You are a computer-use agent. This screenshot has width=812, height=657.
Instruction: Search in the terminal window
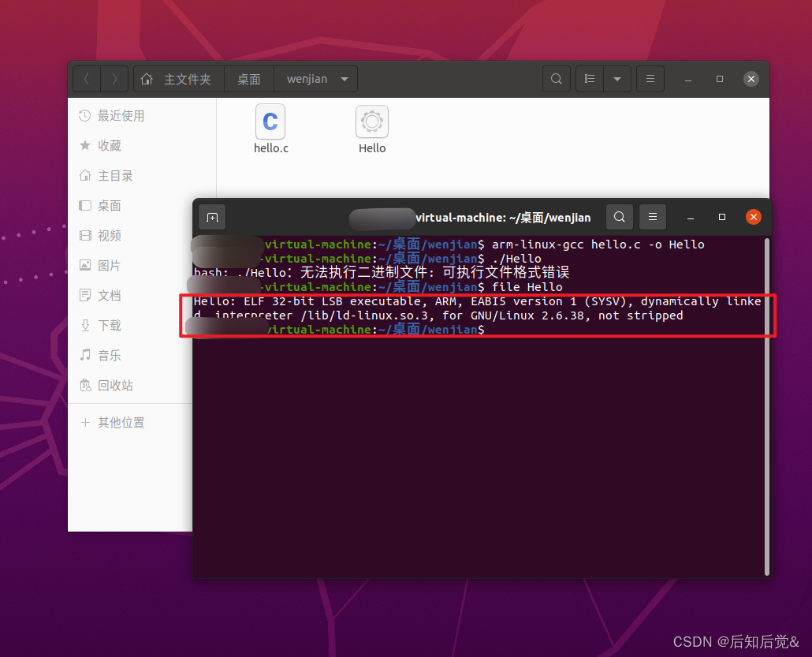point(620,217)
